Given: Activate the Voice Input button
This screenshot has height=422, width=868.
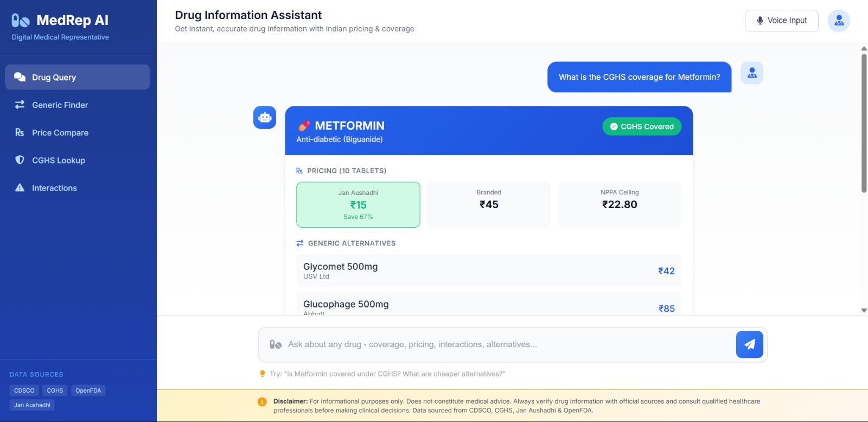Looking at the screenshot, I should point(782,21).
